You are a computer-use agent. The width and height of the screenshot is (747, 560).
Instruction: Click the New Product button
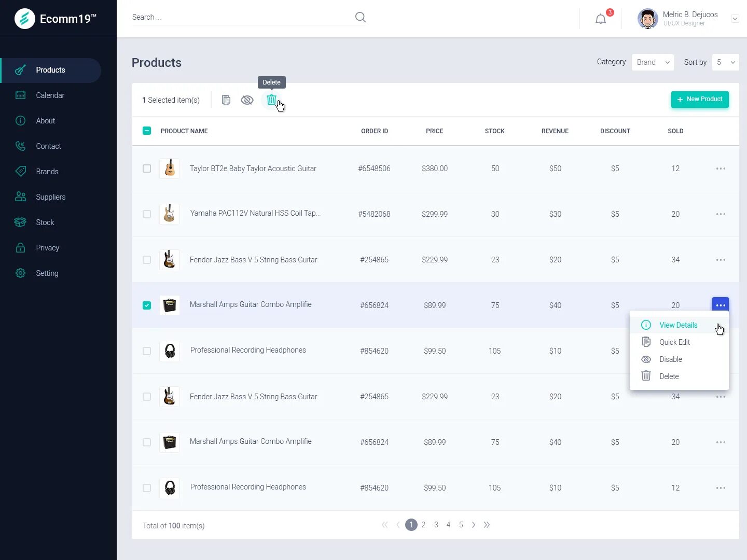700,99
